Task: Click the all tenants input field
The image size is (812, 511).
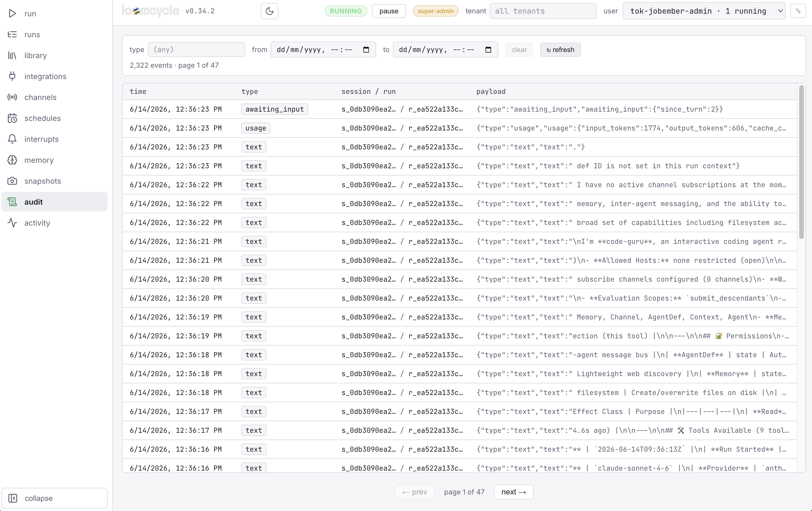Action: point(543,11)
